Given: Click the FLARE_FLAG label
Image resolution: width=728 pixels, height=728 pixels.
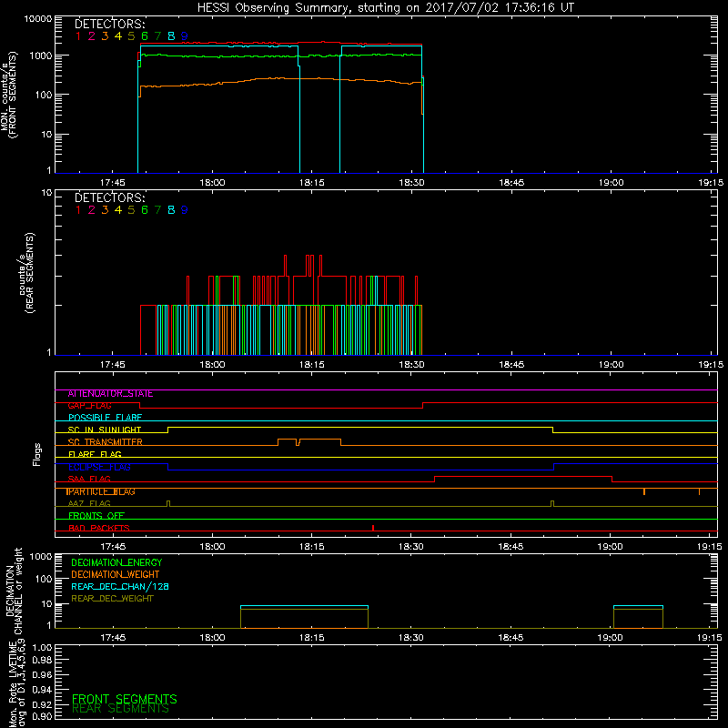Looking at the screenshot, I should tap(95, 454).
